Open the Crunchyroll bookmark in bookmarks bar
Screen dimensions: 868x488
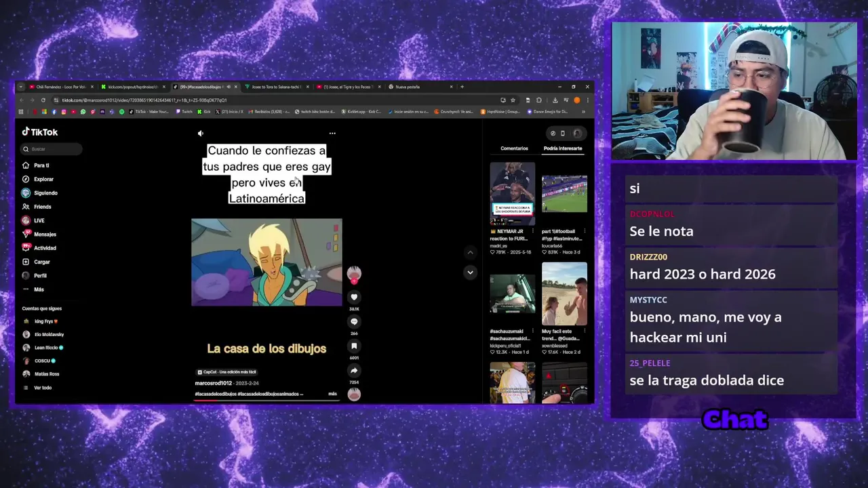point(455,112)
